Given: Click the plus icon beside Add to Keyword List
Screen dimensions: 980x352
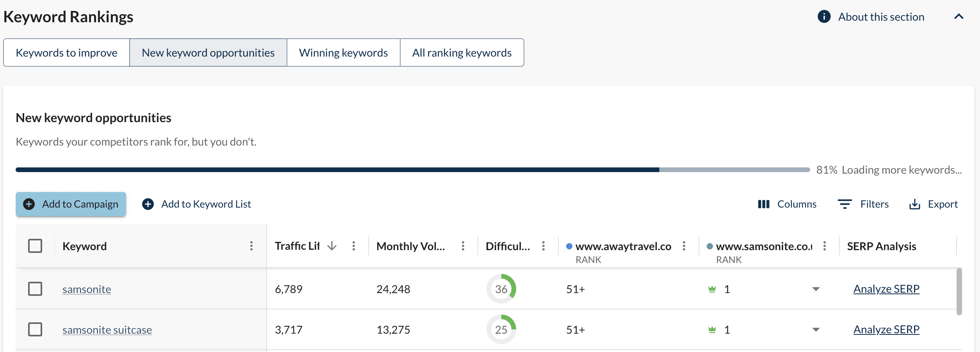Looking at the screenshot, I should [148, 204].
